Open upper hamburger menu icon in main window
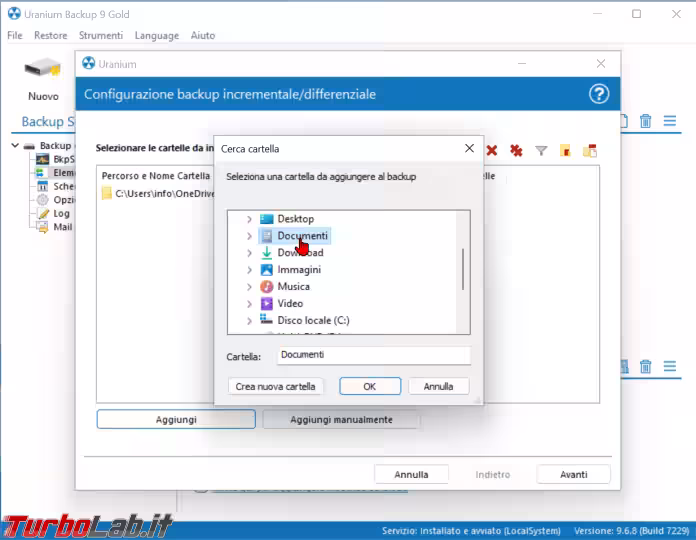Screen dimensions: 696x540 click(x=670, y=121)
